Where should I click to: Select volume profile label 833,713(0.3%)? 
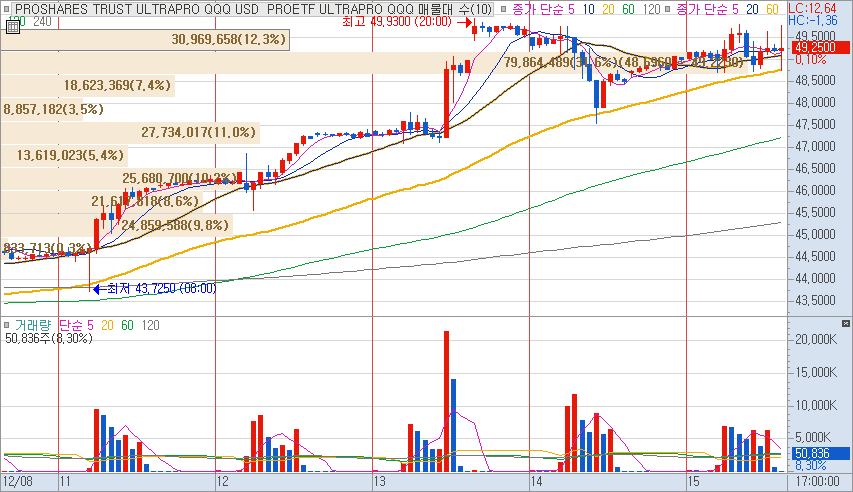pos(46,249)
